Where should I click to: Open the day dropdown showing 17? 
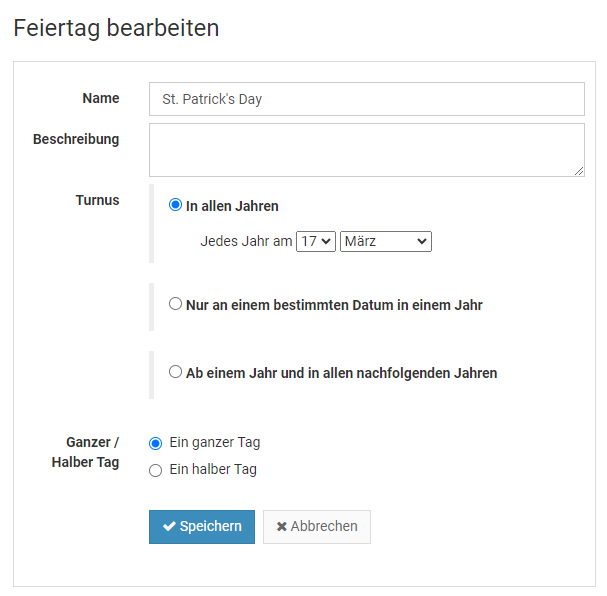click(x=316, y=241)
